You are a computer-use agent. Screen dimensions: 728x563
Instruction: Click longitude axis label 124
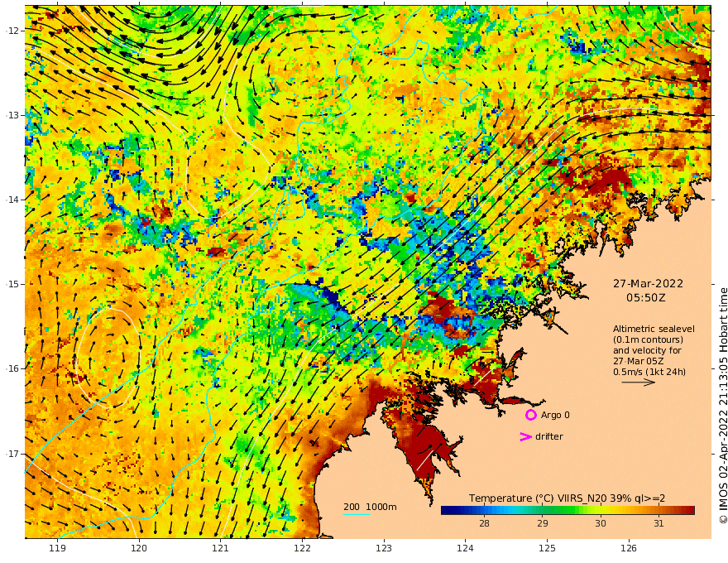coord(466,549)
